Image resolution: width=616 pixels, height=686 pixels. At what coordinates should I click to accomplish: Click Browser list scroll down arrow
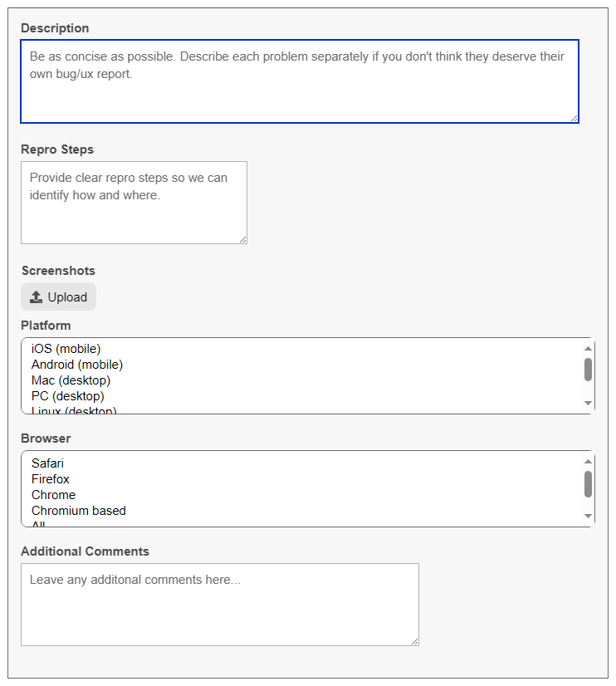588,516
